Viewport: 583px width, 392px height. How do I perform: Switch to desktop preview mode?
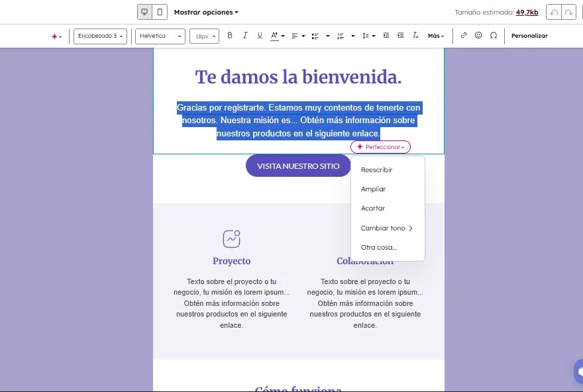[143, 11]
